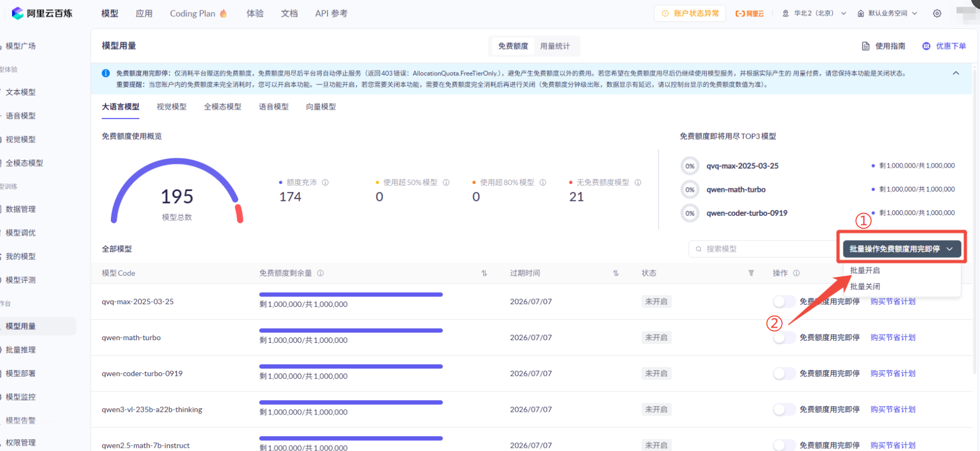Open 应用 in top navigation
980x451 pixels.
pos(144,13)
